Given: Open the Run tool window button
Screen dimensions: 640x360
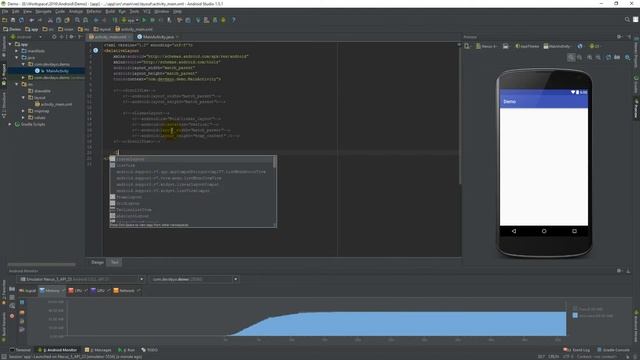Looking at the screenshot, I should tap(126, 350).
